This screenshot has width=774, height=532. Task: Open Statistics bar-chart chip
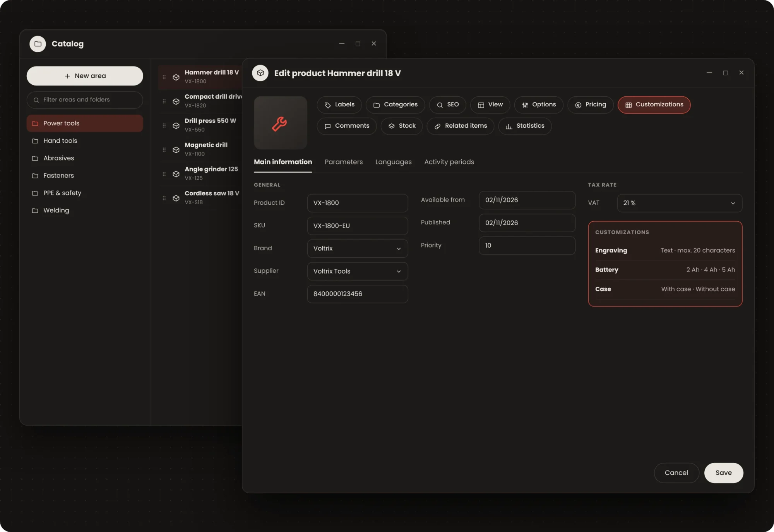click(525, 126)
